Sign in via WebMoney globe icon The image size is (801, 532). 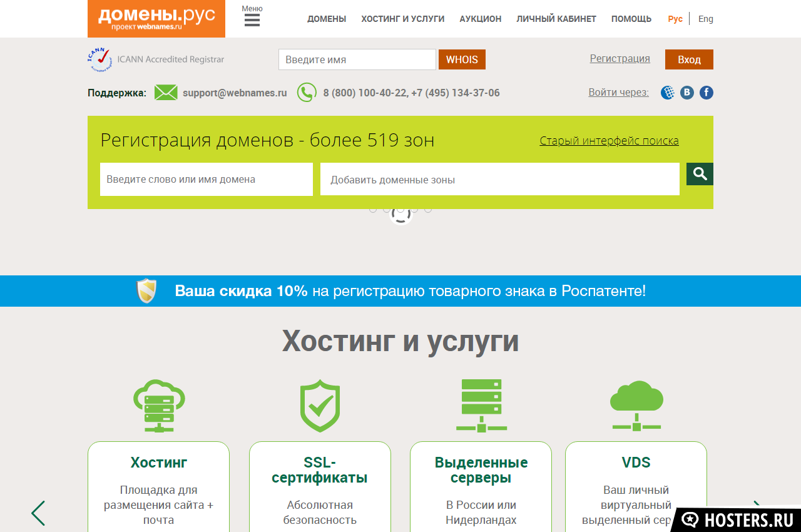tap(668, 93)
